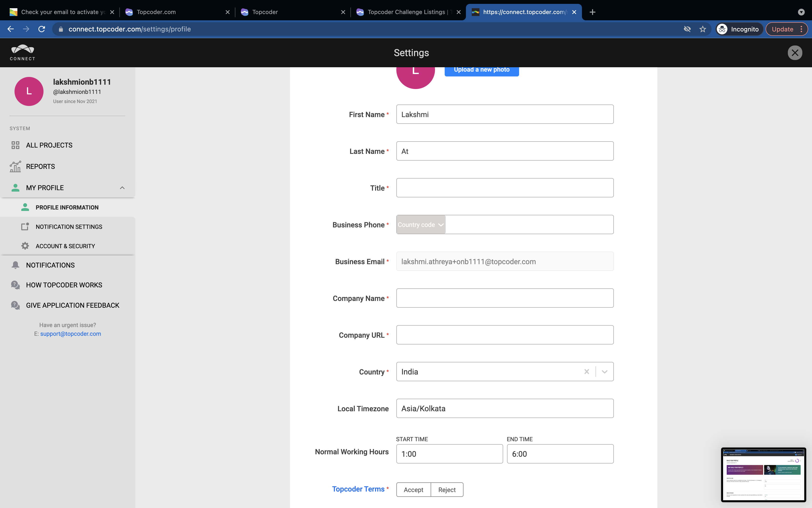The height and width of the screenshot is (508, 812).
Task: Click the Company Name field
Action: click(x=505, y=298)
